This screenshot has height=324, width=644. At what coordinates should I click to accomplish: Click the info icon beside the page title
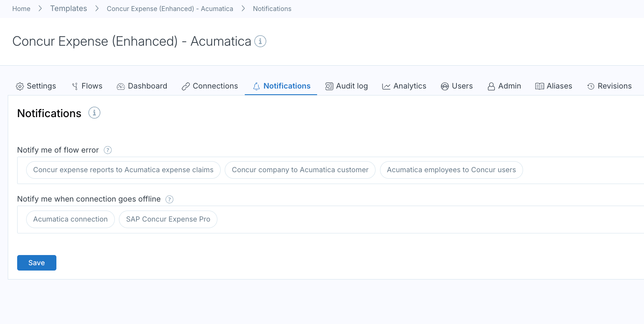pyautogui.click(x=260, y=41)
